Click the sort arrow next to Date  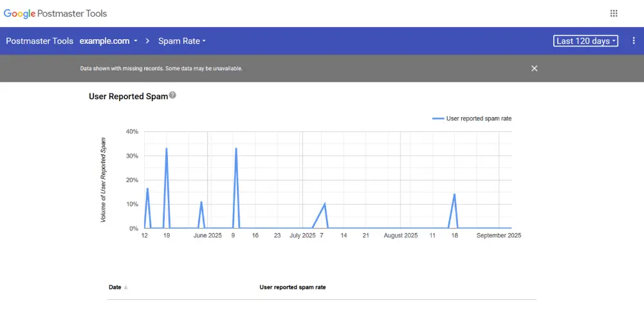[125, 288]
